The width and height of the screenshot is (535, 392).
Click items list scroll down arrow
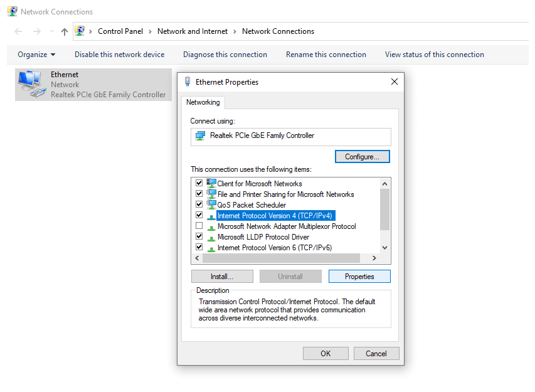coord(385,248)
